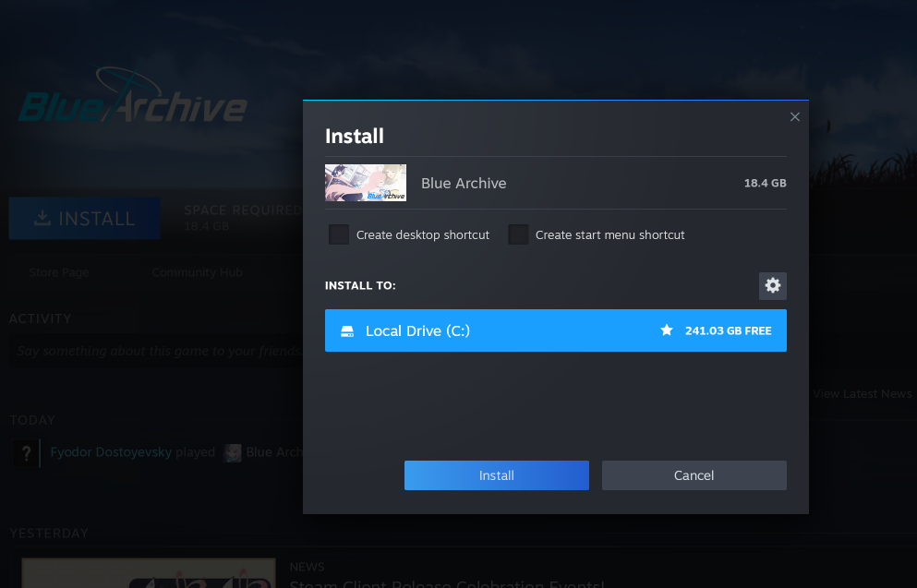Click the default star icon on Local Drive

pos(666,330)
